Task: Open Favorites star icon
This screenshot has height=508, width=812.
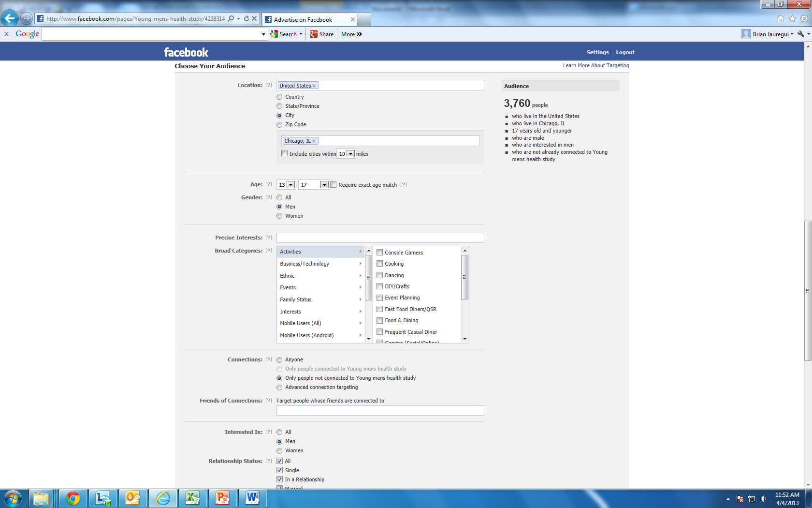Action: pyautogui.click(x=792, y=19)
